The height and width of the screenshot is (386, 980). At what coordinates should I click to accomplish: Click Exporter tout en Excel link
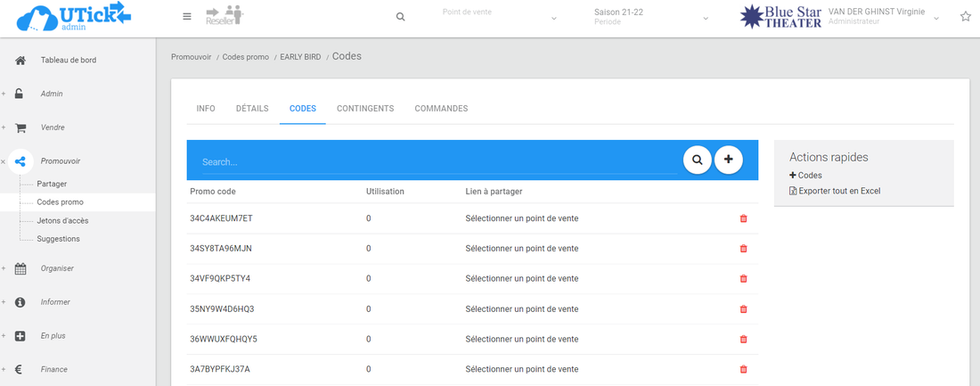tap(839, 191)
